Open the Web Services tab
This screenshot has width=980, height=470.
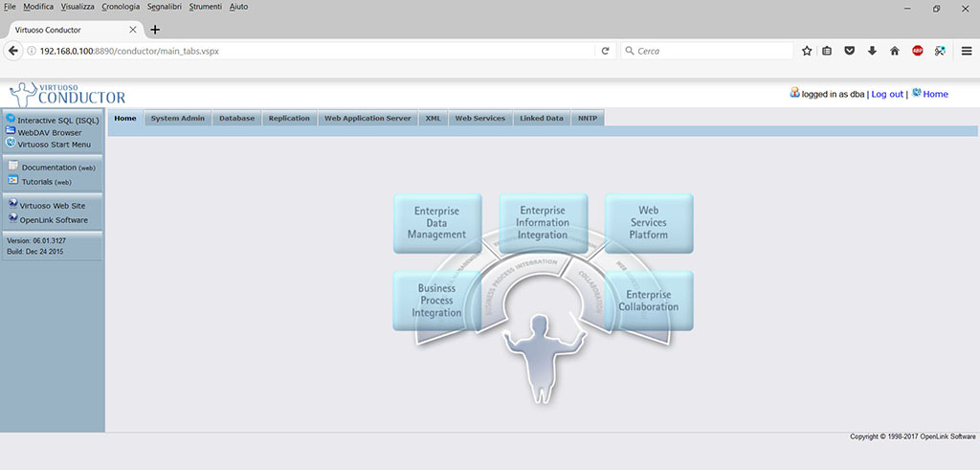coord(480,118)
